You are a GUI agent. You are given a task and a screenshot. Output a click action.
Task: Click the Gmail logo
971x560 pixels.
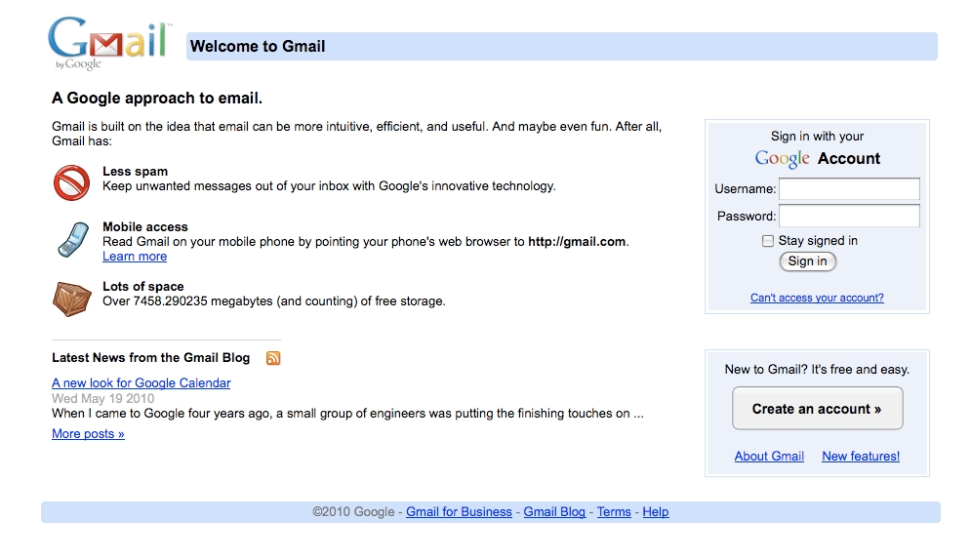(107, 44)
